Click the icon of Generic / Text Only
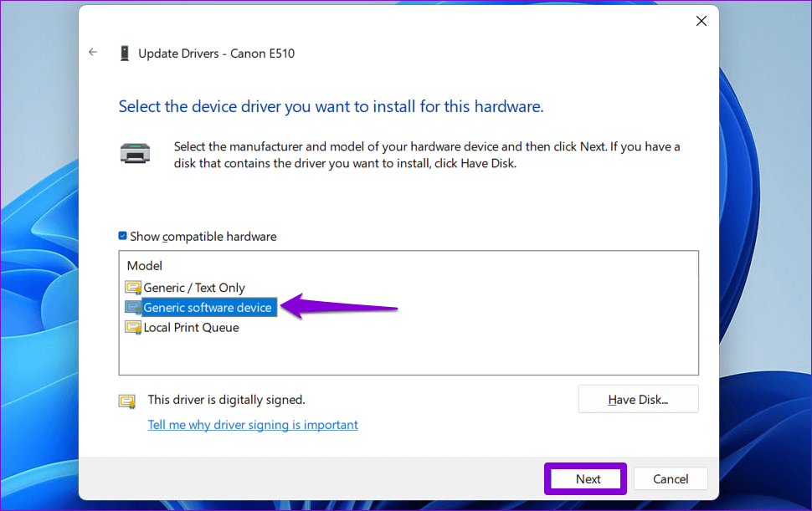This screenshot has height=511, width=812. point(133,288)
